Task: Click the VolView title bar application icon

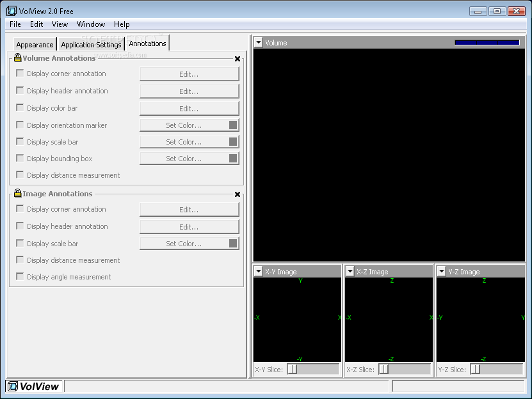Action: 11,11
